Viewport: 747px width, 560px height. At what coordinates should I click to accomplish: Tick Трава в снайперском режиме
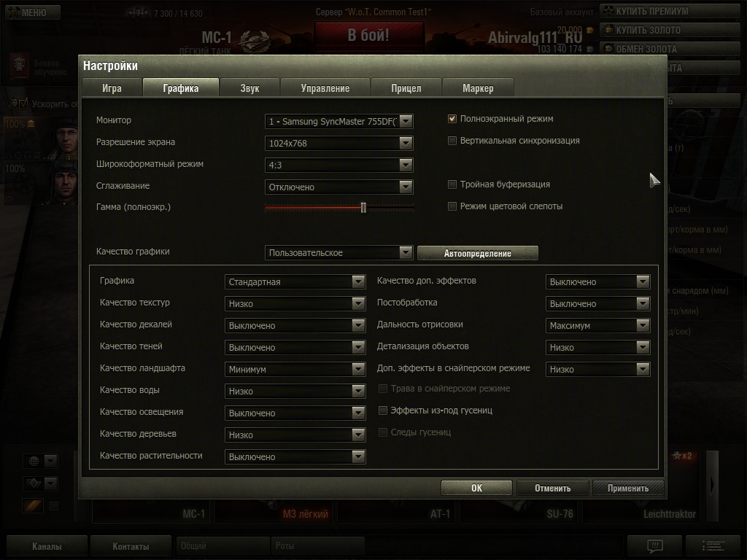tap(382, 389)
